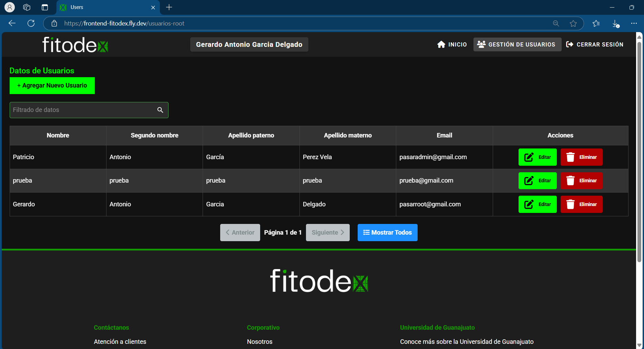Click the Apellido paterno column header

[251, 135]
